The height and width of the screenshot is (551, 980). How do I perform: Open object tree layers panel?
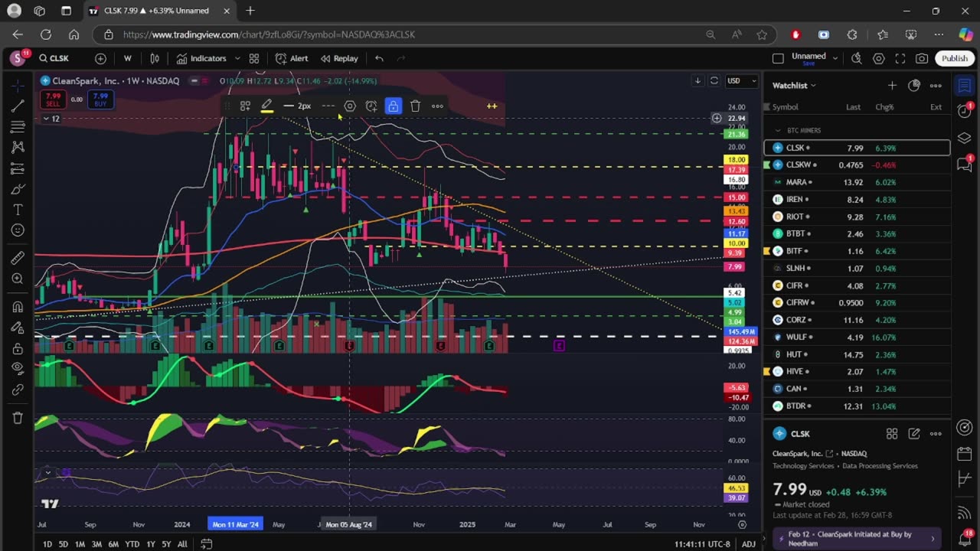pos(964,138)
